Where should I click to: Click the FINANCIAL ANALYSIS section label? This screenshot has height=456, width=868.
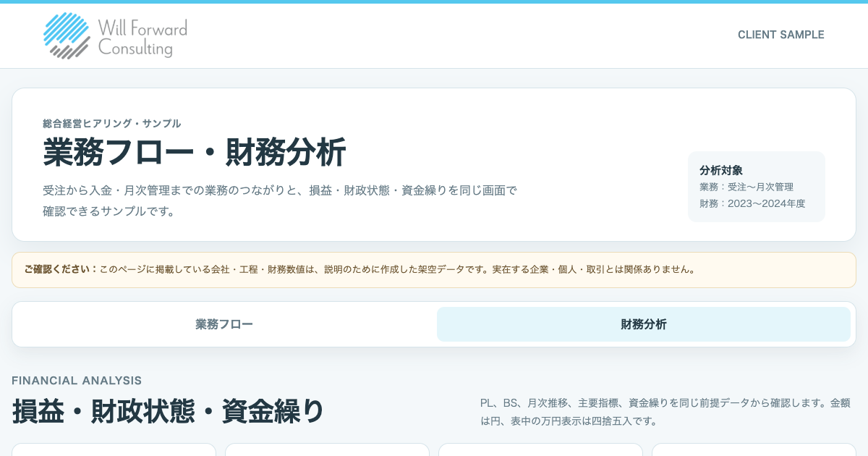point(77,381)
